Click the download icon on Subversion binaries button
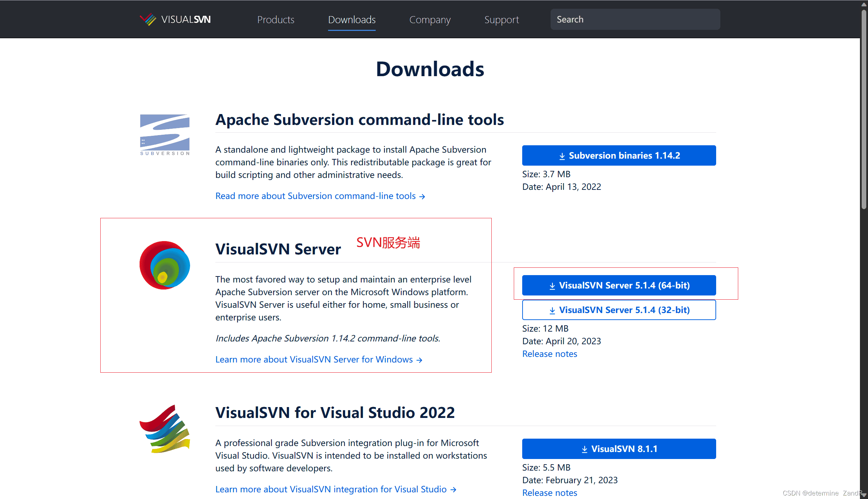The width and height of the screenshot is (868, 499). 562,155
